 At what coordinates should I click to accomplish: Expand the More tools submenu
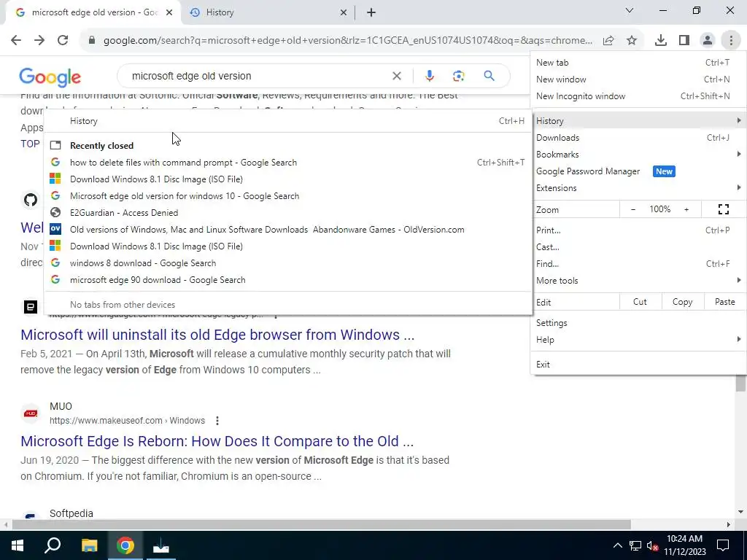point(638,281)
